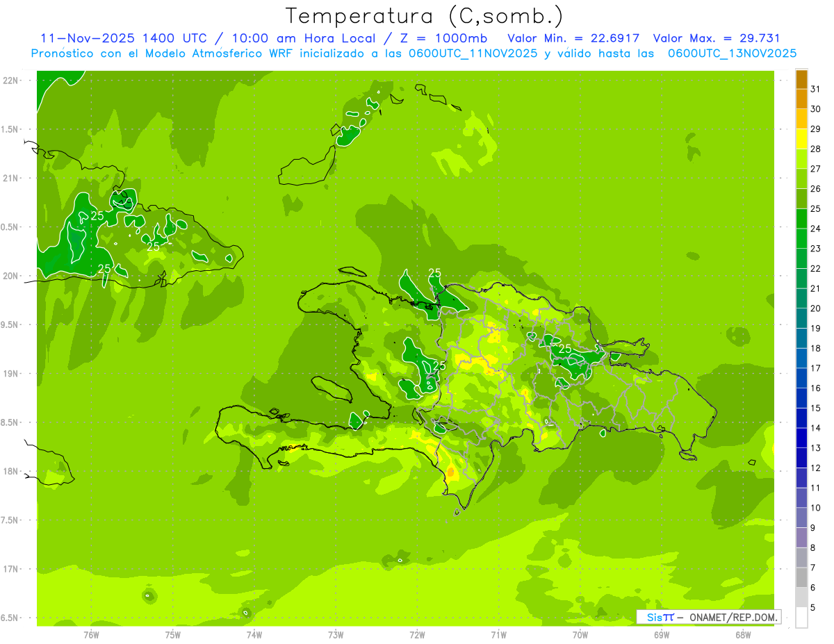Viewport: 834px width, 644px height.
Task: Click the 'Temperatura (C,somb.)' map title
Action: point(425,16)
